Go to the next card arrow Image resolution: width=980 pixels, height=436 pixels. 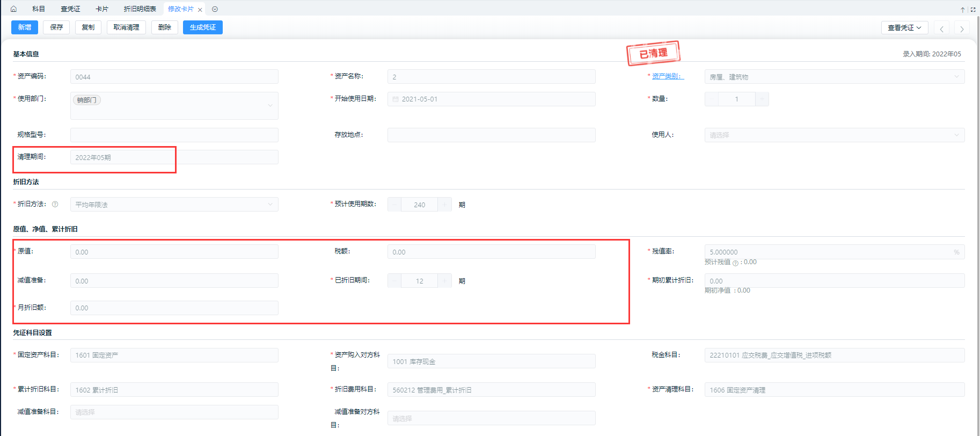(962, 28)
